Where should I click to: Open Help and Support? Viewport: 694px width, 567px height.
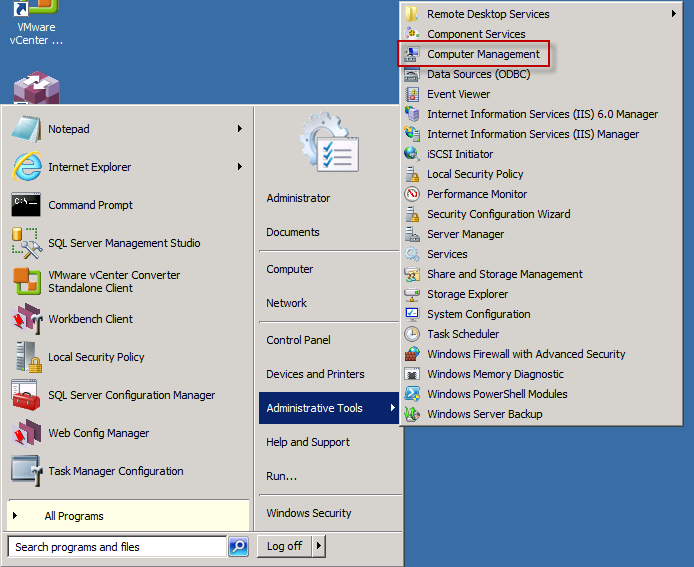pyautogui.click(x=308, y=442)
